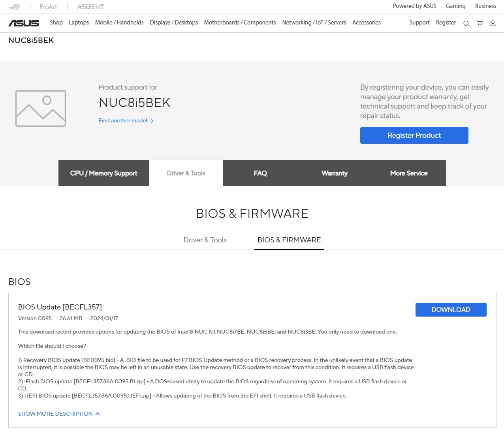This screenshot has width=504, height=437.
Task: Click the ProArt brand logo
Action: click(48, 7)
